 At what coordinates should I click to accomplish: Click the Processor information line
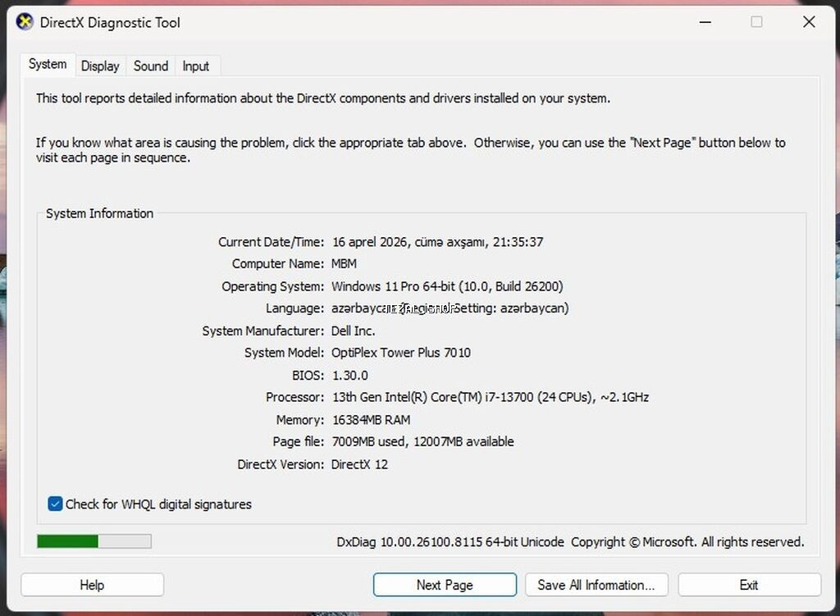click(490, 397)
